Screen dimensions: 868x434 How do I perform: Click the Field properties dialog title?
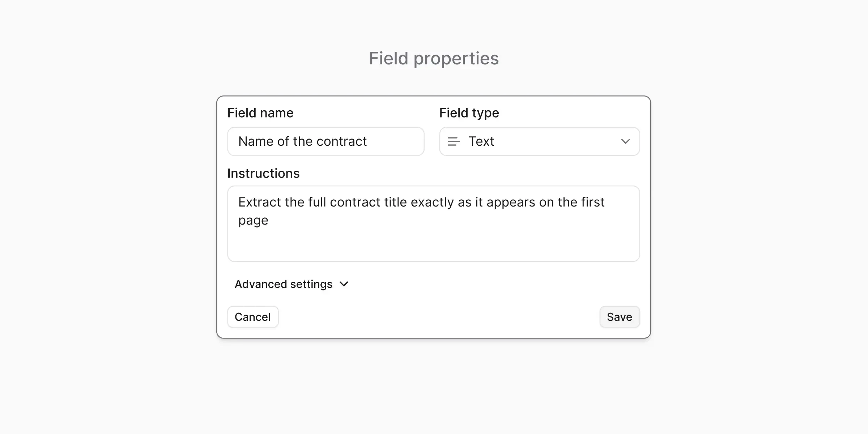point(434,58)
